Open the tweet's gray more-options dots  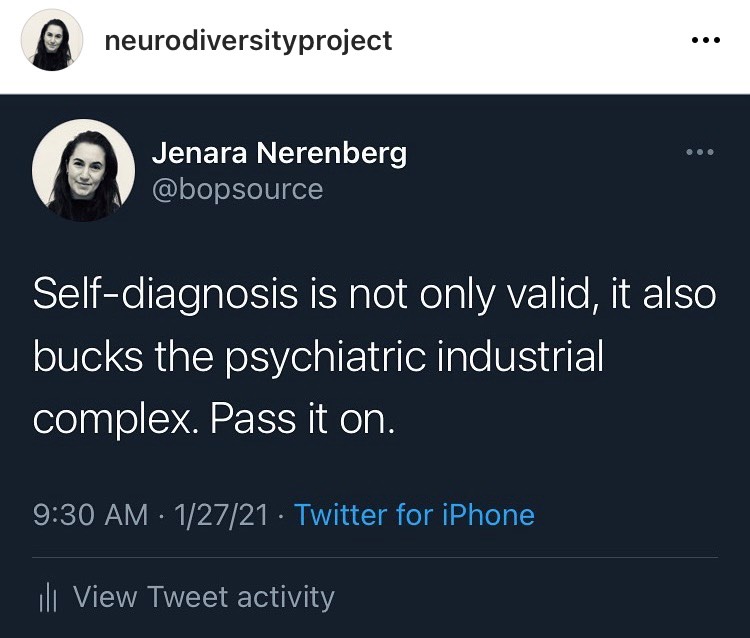pyautogui.click(x=700, y=153)
